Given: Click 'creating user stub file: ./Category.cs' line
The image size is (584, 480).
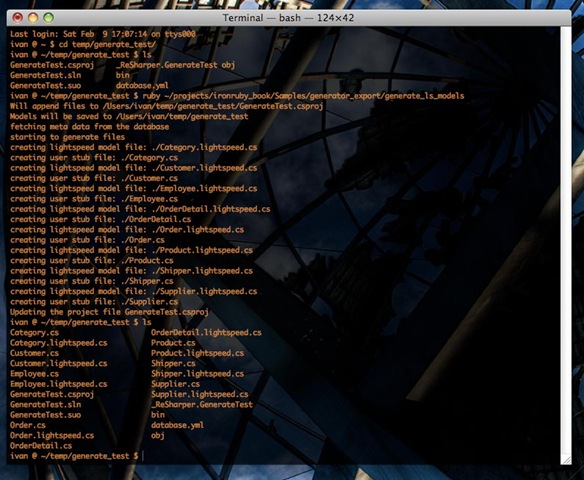Looking at the screenshot, I should pyautogui.click(x=94, y=158).
